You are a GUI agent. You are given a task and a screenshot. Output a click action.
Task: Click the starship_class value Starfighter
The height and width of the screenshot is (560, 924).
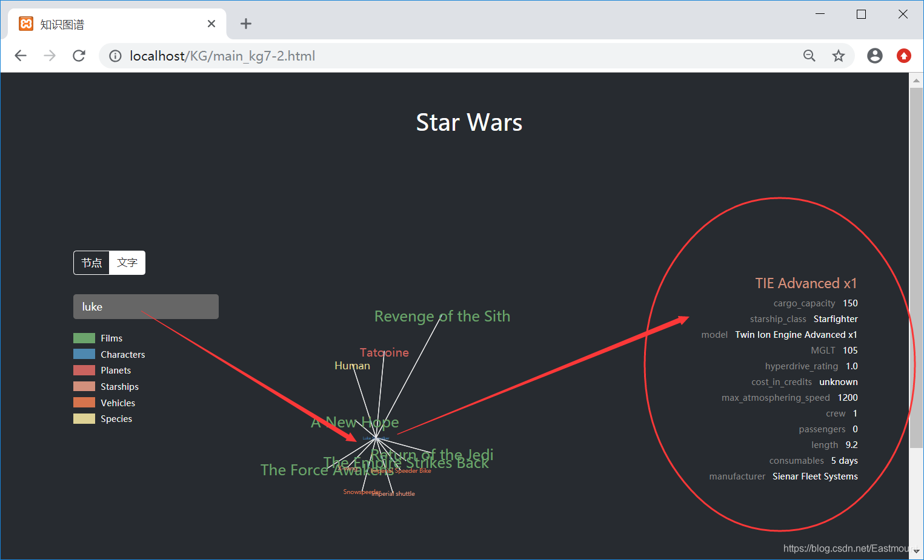[x=836, y=319]
